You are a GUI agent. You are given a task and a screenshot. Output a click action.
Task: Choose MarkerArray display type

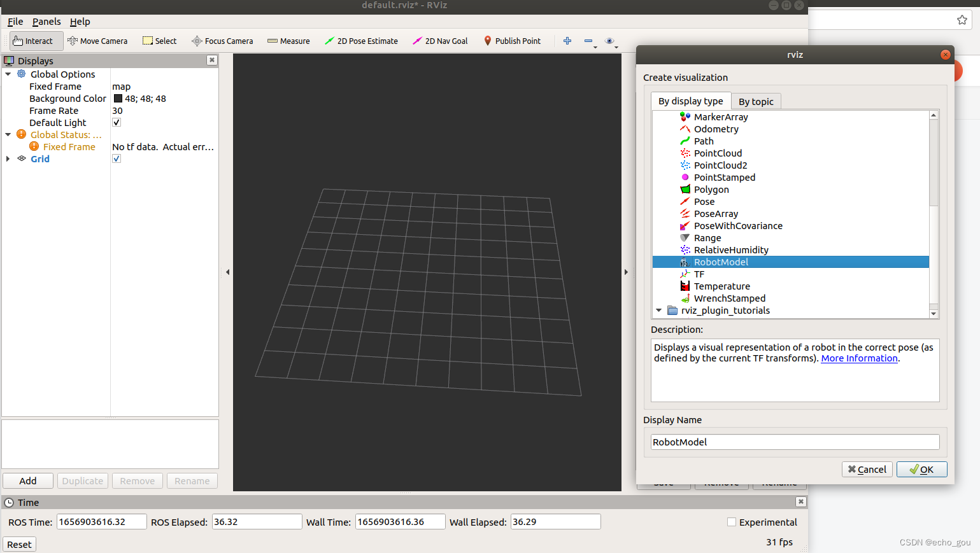click(721, 117)
